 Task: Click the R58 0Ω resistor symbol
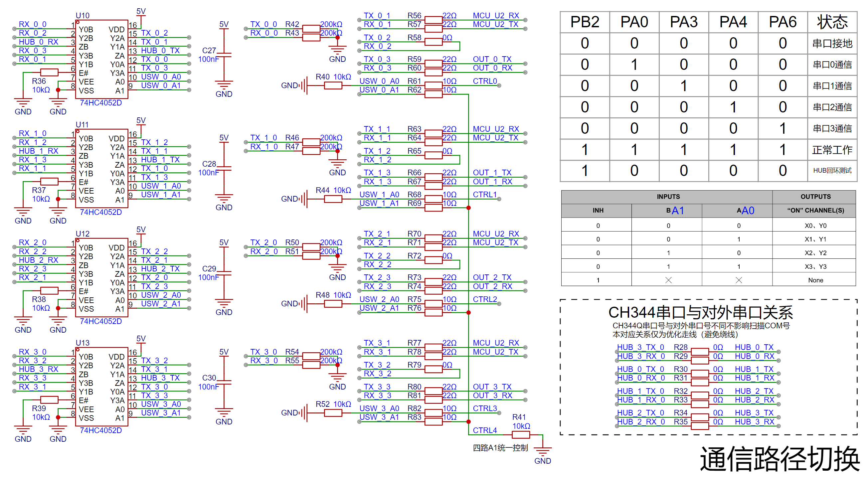click(433, 42)
